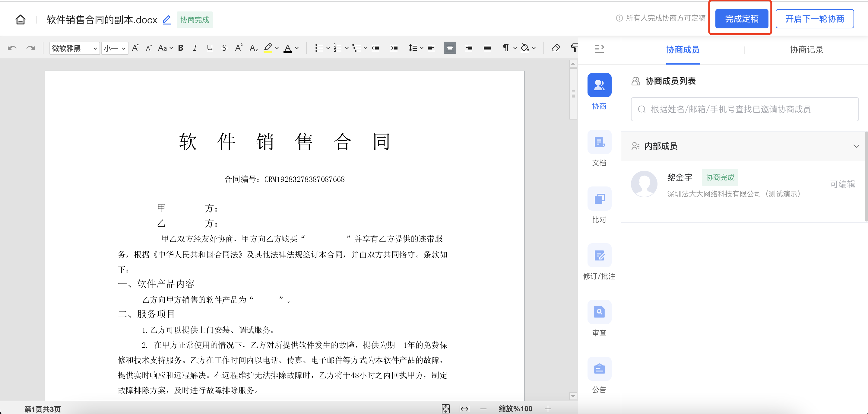This screenshot has height=414, width=868.
Task: Increase font size
Action: point(135,48)
